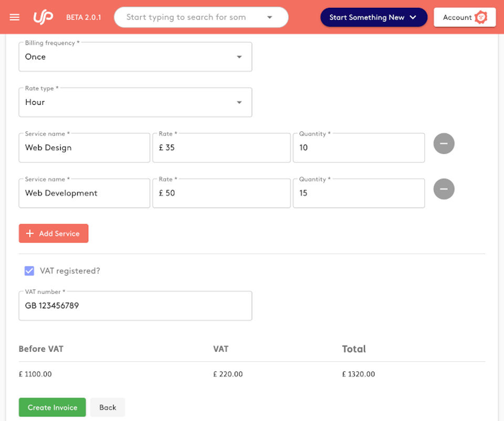Open the hamburger navigation menu
Screen dimensions: 504x421
point(15,17)
